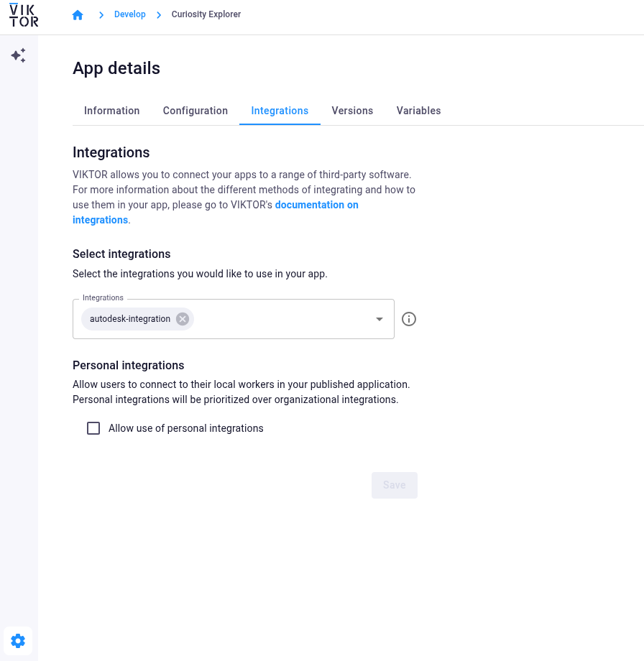Image resolution: width=644 pixels, height=661 pixels.
Task: Open the documentation on integrations link
Action: 216,213
